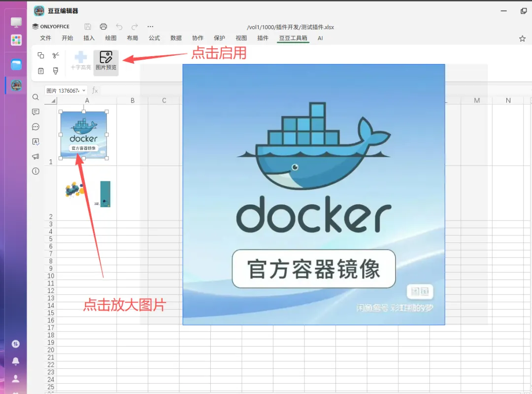Click the favorite star icon

522,39
